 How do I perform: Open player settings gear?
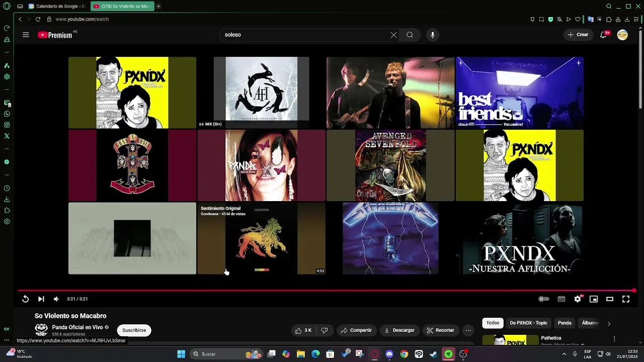[x=578, y=299]
